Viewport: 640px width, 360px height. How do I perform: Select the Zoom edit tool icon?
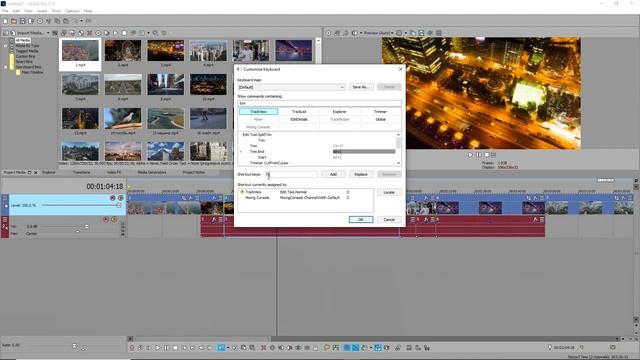point(252,348)
